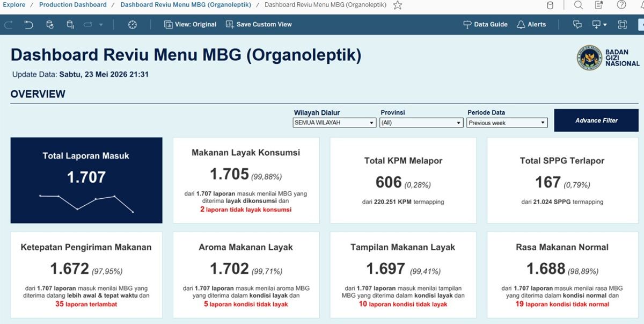Open the Download dropdown icon
Screen dimensions: 644x324
[x=599, y=24]
